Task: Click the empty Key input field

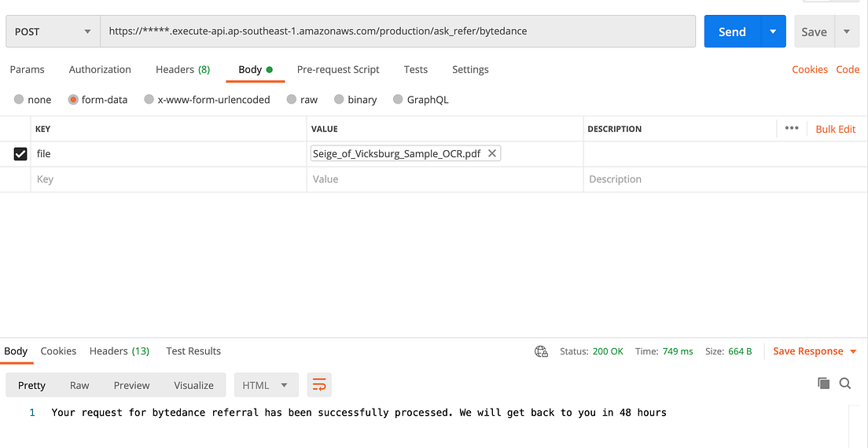Action: pyautogui.click(x=169, y=179)
